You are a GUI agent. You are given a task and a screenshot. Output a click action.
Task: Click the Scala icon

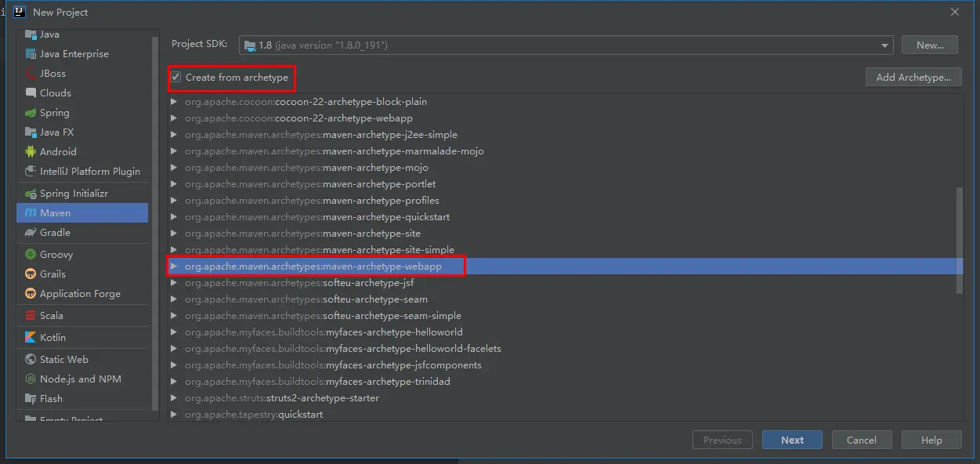[31, 316]
